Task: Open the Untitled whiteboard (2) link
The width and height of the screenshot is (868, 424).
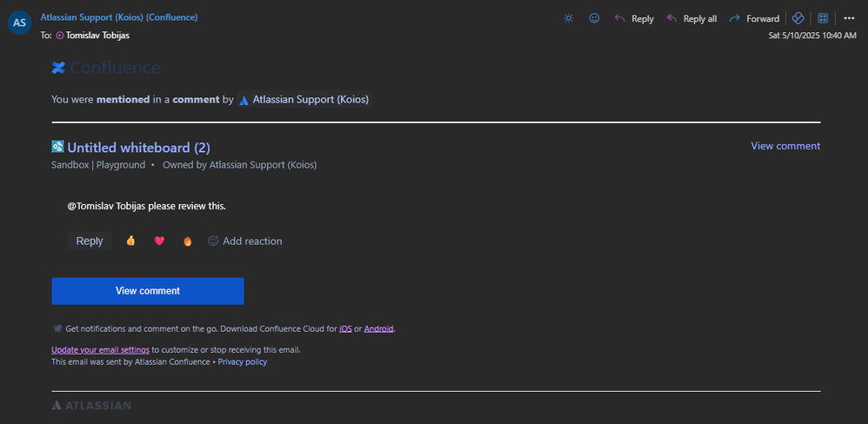Action: point(138,148)
